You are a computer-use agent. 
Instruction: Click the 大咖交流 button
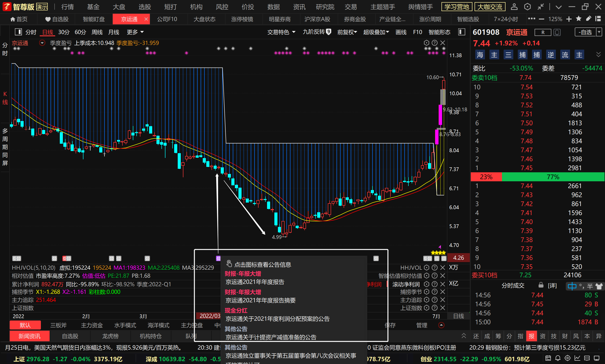(x=490, y=7)
